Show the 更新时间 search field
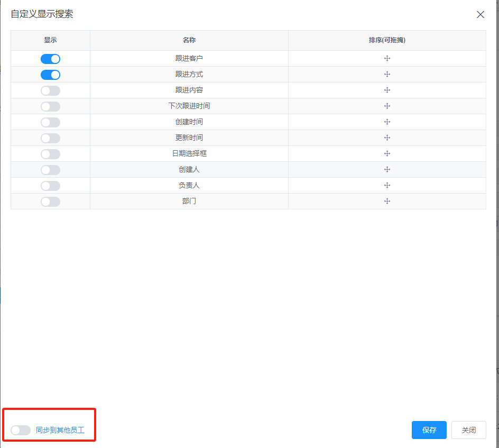This screenshot has width=499, height=448. [50, 138]
